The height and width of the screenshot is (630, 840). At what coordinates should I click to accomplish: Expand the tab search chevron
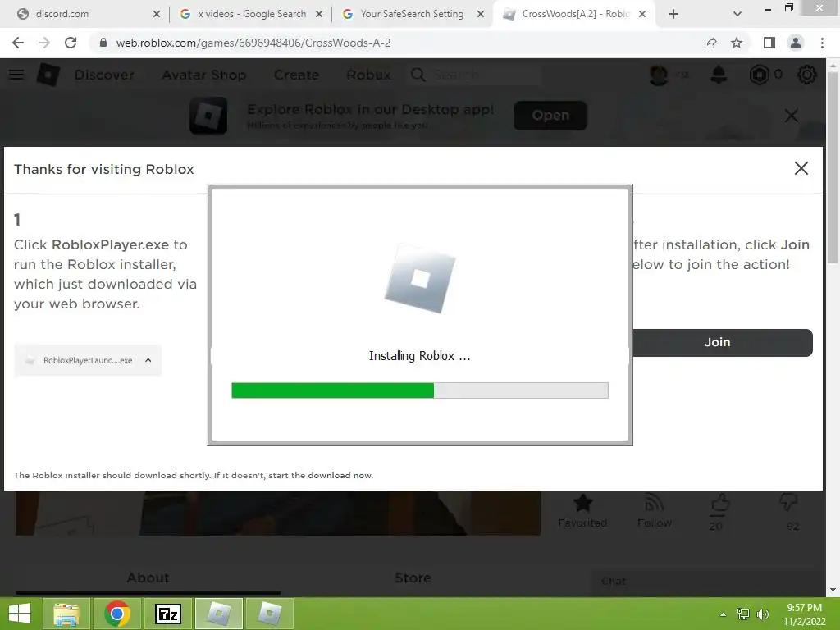[x=737, y=14]
